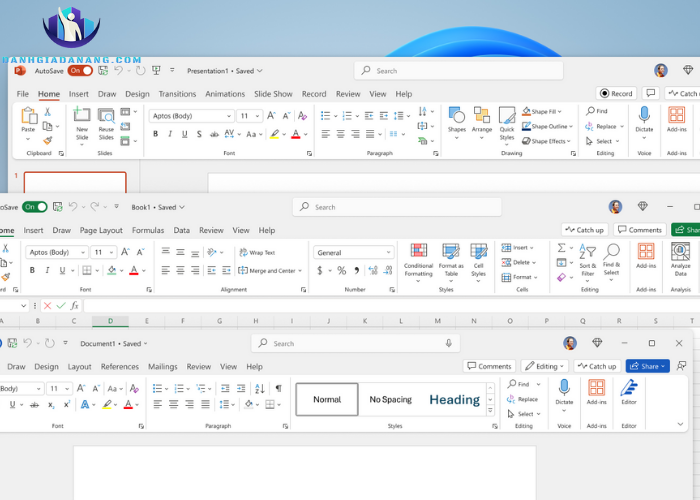Click microphone in Word search box
700x500 pixels.
click(449, 343)
